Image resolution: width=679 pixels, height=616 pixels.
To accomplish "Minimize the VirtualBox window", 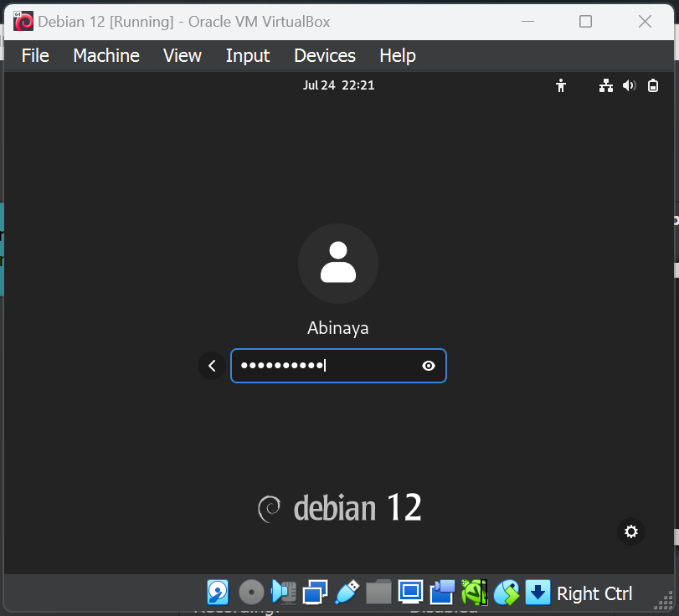I will point(527,21).
